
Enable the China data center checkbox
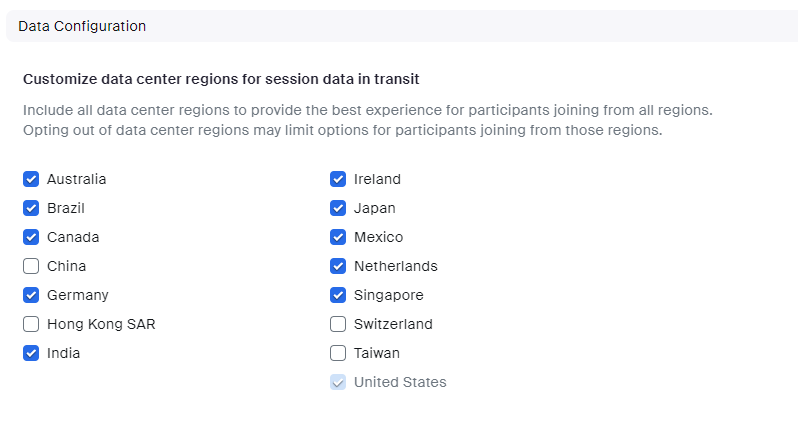click(31, 266)
